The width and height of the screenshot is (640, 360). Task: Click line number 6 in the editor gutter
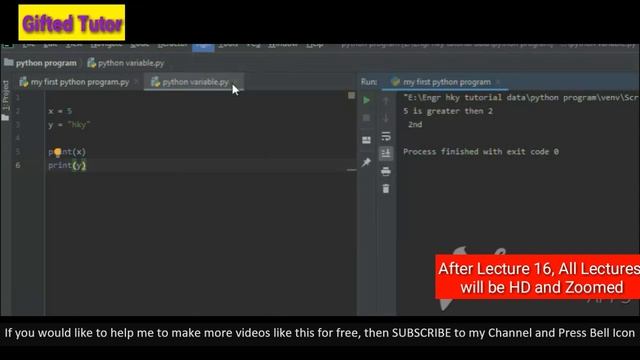coord(18,165)
